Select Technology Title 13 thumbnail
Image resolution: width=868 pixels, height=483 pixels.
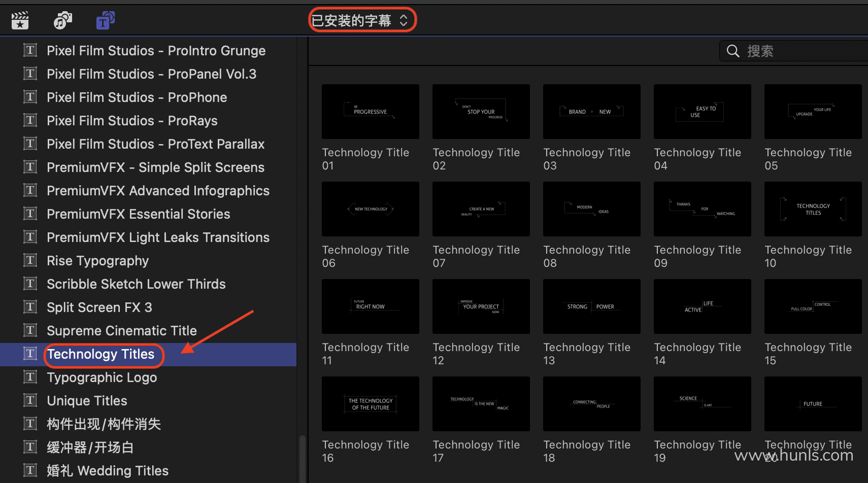click(592, 306)
